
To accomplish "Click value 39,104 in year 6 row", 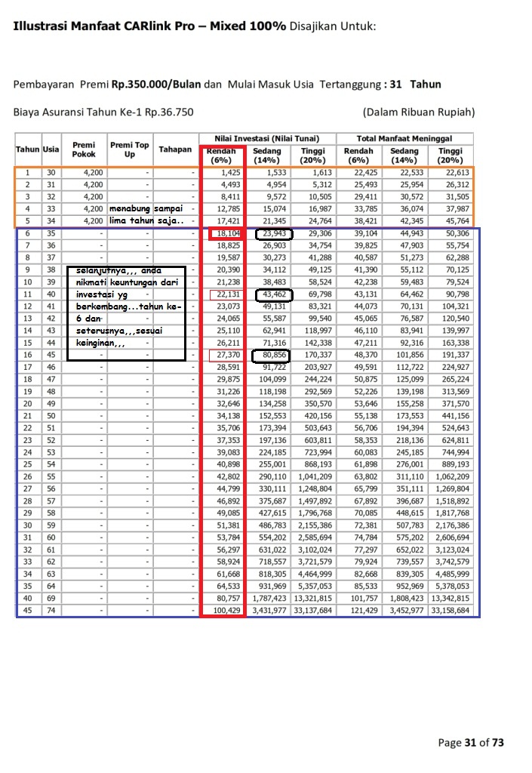I will tap(365, 233).
